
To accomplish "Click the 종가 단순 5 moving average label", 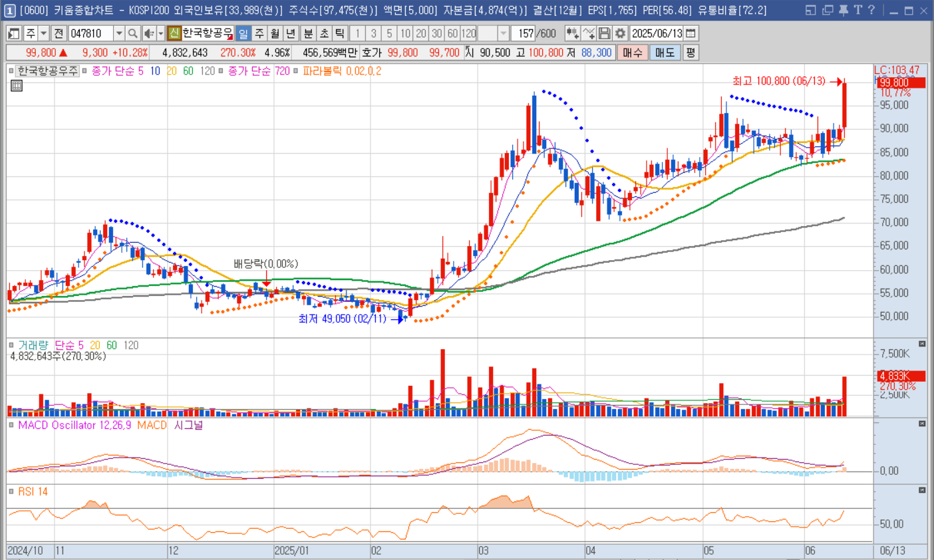I will coord(117,70).
